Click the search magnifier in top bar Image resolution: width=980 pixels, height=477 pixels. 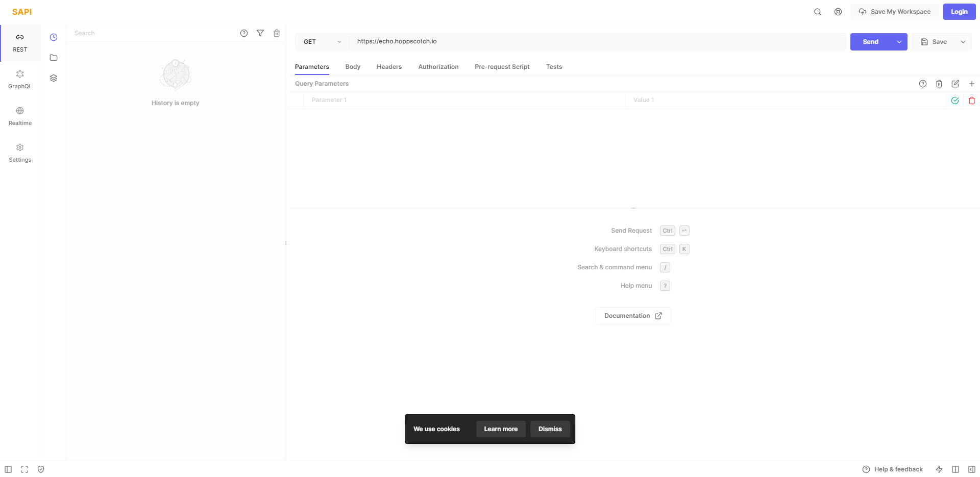818,12
